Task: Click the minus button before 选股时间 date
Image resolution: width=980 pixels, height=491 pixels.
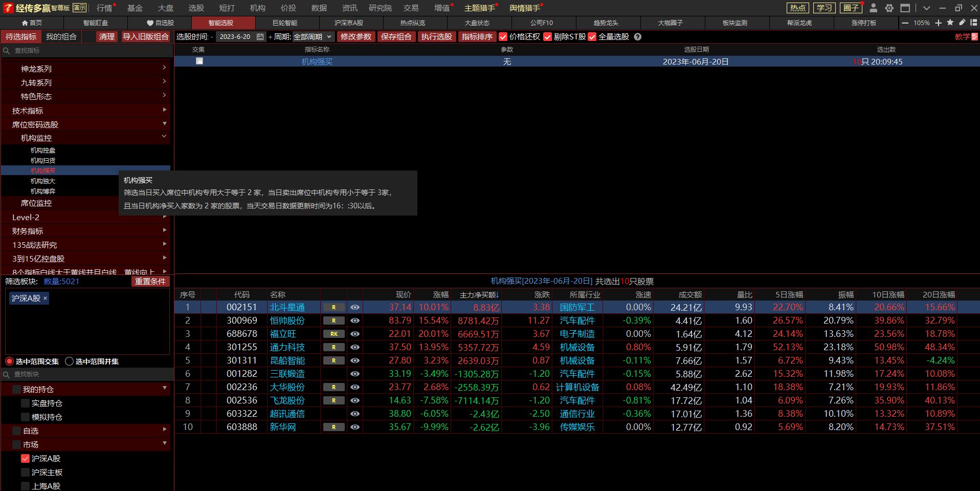Action: [212, 37]
